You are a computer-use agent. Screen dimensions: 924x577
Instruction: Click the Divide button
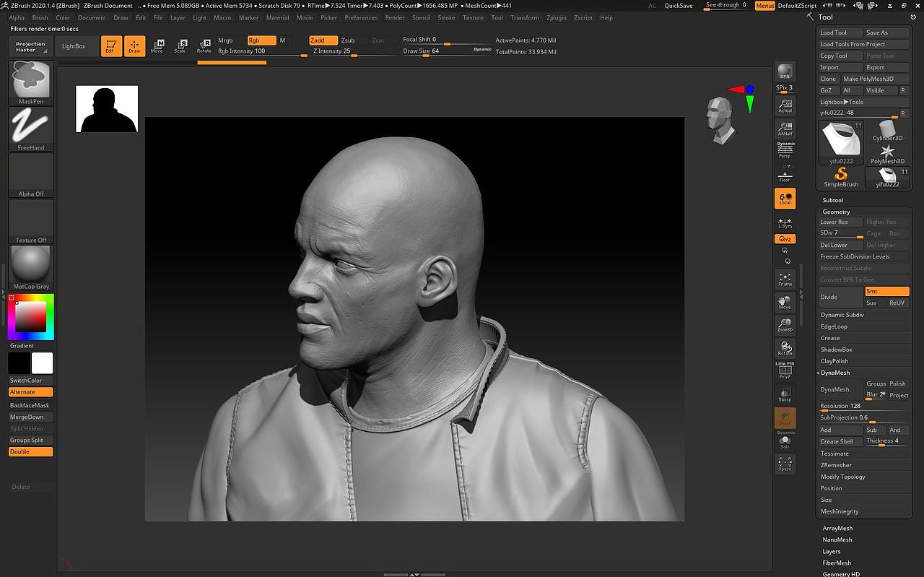(x=841, y=297)
